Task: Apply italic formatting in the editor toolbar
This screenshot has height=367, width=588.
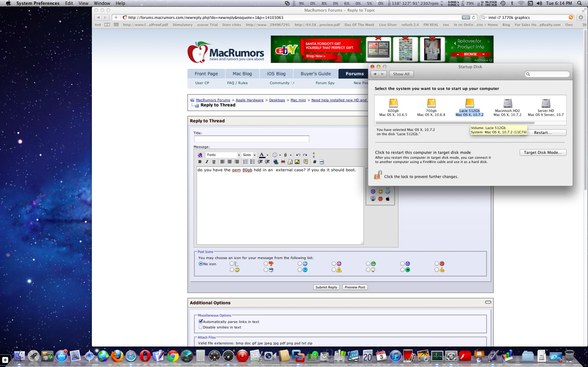Action: pyautogui.click(x=207, y=162)
